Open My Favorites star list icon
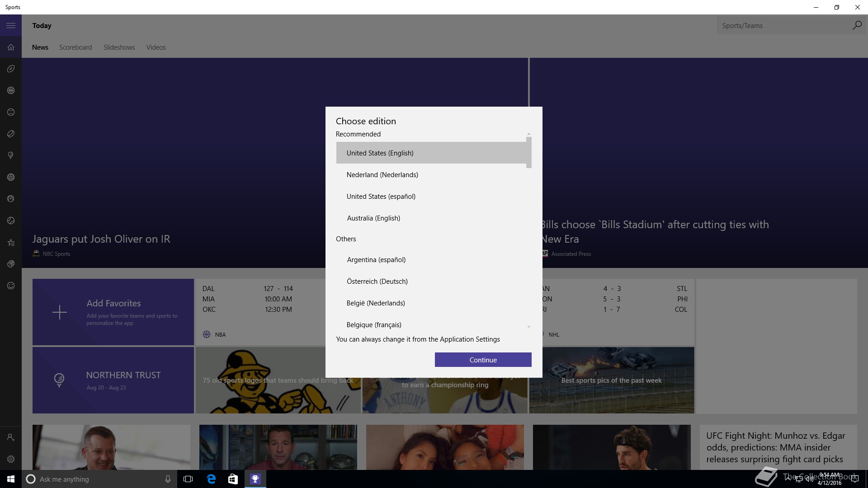Screen dimensions: 868x488 pyautogui.click(x=11, y=242)
